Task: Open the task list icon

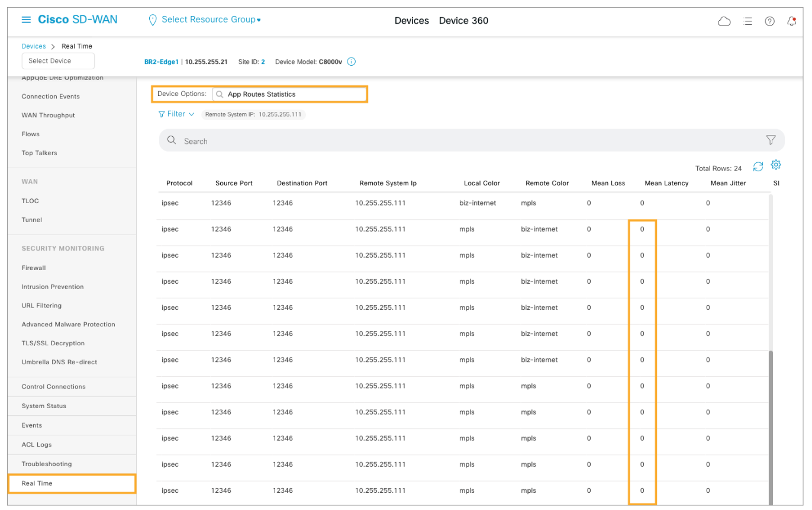Action: pyautogui.click(x=748, y=21)
